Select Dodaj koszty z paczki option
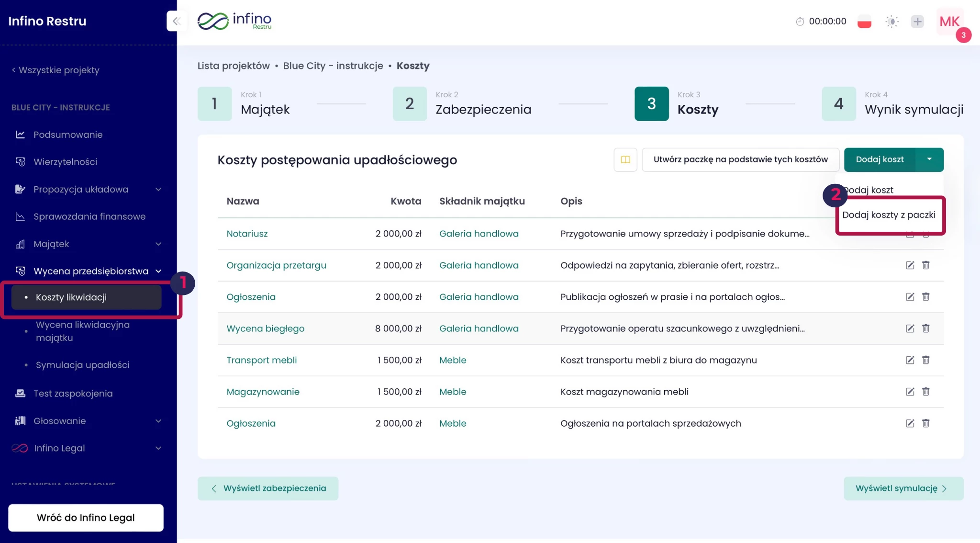980x543 pixels. click(888, 215)
